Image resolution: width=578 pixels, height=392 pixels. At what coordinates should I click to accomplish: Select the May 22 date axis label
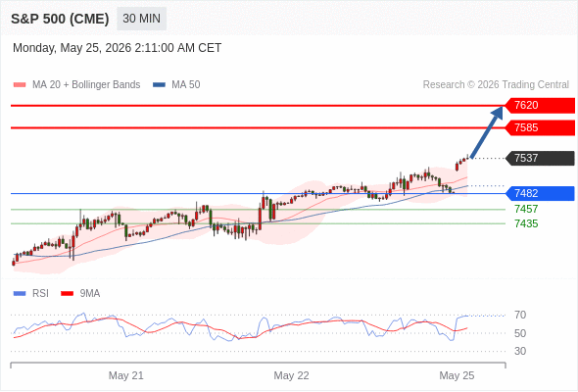tap(291, 375)
